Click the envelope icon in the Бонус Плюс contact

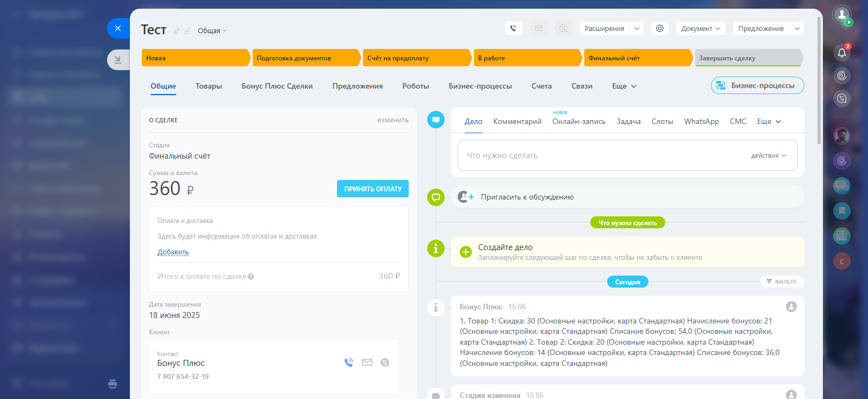[367, 363]
